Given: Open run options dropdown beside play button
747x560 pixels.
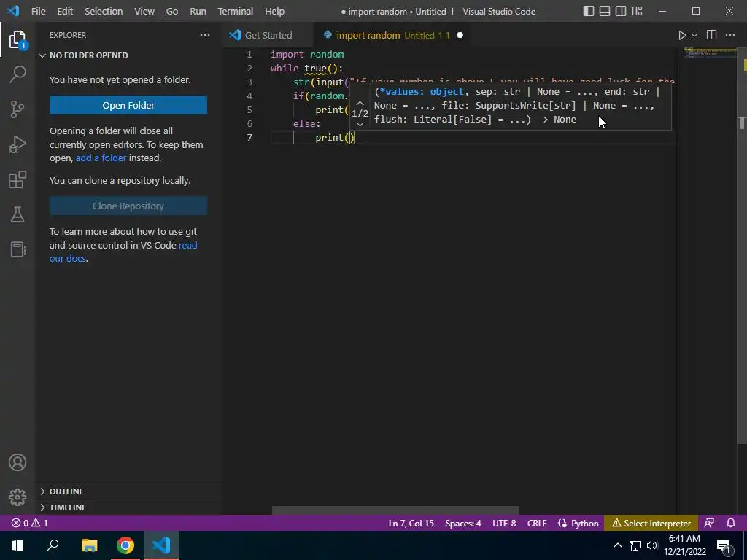Looking at the screenshot, I should point(694,35).
